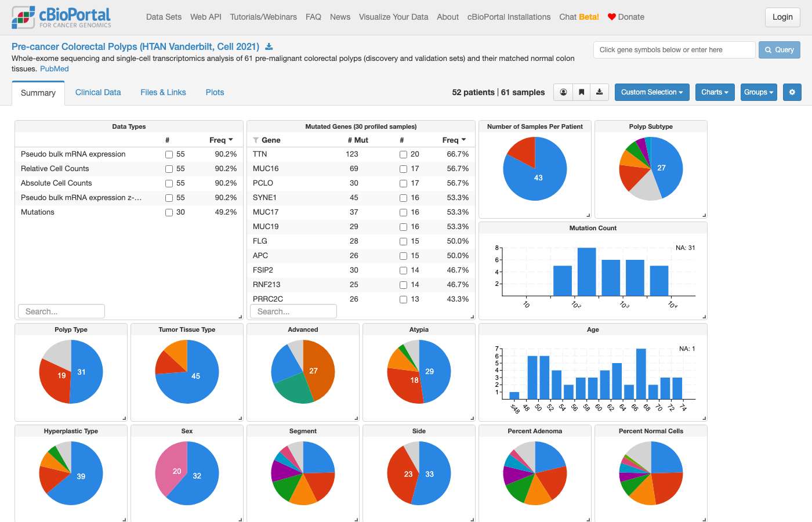The height and width of the screenshot is (522, 812).
Task: Open Web API in the top menu
Action: pos(206,17)
